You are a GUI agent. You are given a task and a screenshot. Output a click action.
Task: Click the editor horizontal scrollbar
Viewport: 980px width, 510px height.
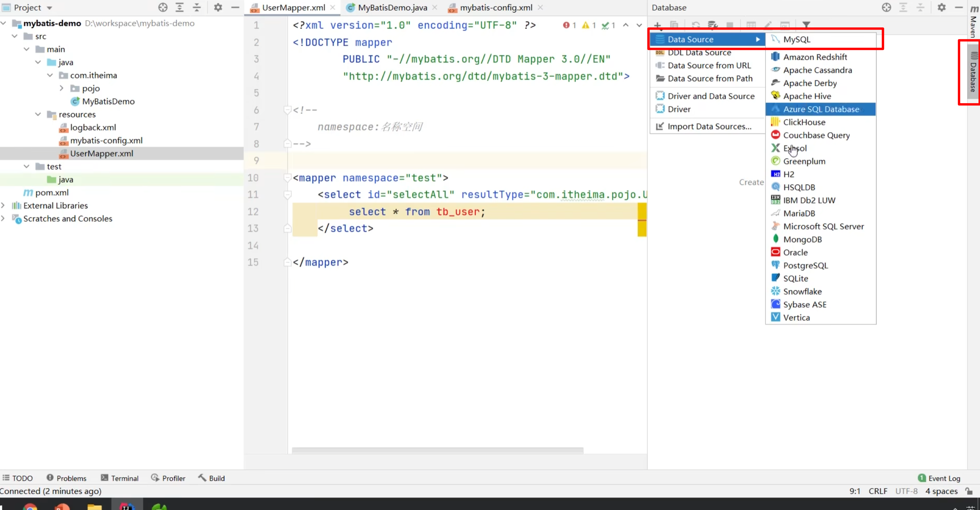(x=437, y=450)
